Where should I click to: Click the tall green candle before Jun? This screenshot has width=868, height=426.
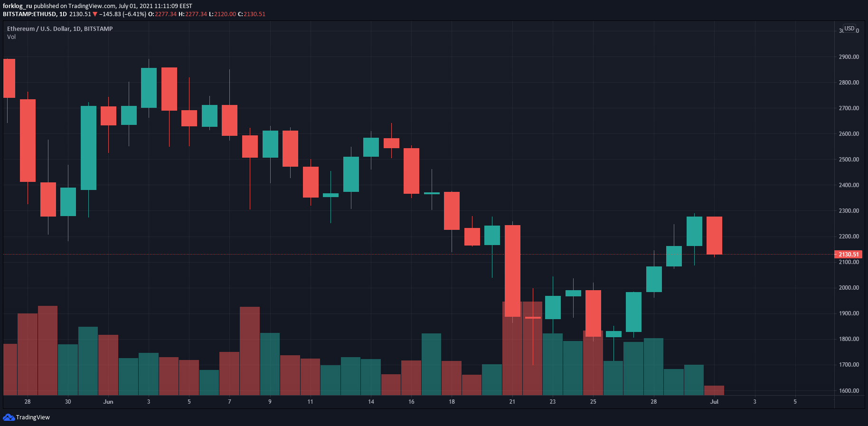coord(88,148)
